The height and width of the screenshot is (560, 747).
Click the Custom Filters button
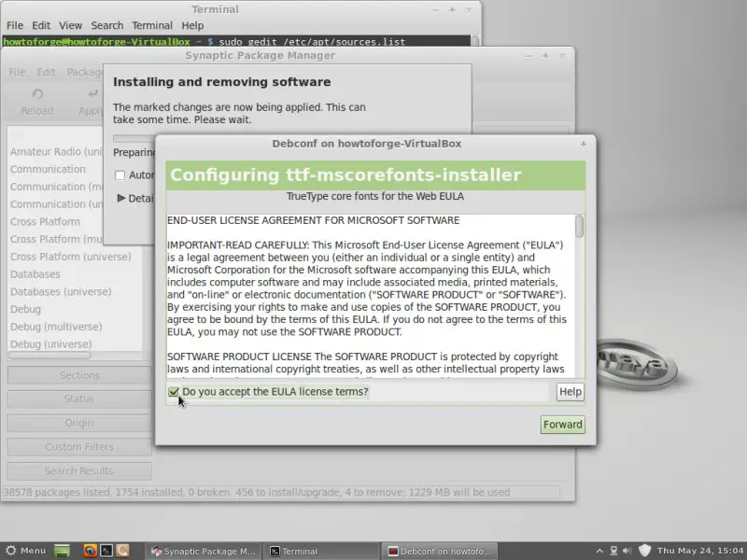coord(79,447)
